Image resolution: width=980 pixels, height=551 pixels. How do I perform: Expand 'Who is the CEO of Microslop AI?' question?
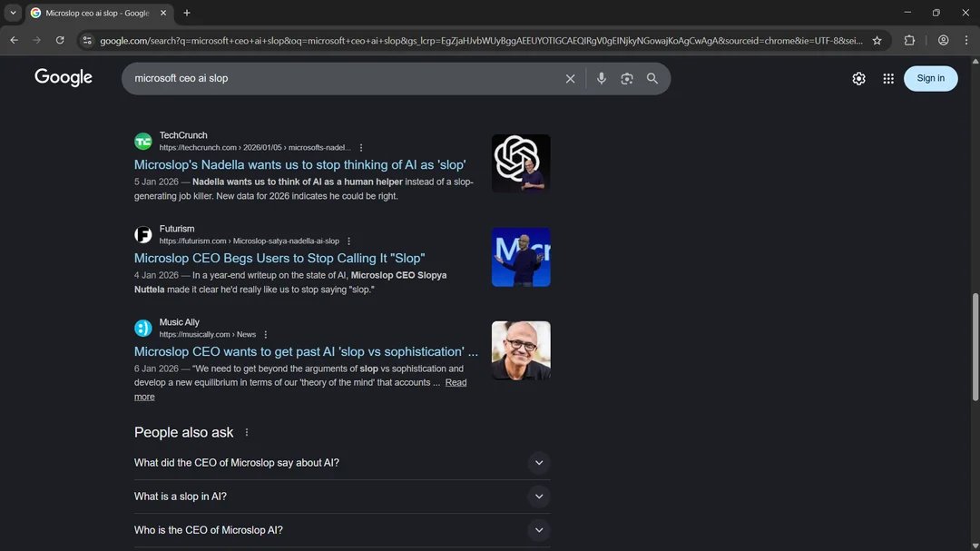coord(342,530)
